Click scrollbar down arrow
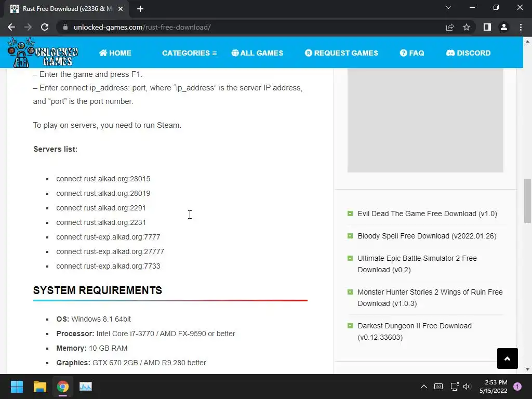The image size is (532, 399). (527, 369)
